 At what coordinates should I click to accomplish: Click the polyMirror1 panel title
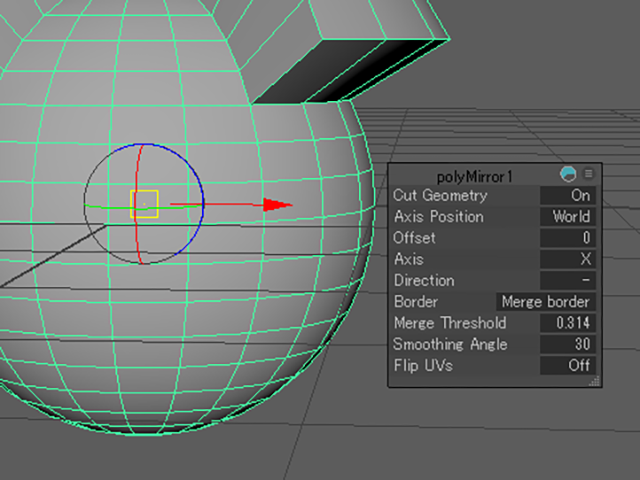[x=474, y=177]
